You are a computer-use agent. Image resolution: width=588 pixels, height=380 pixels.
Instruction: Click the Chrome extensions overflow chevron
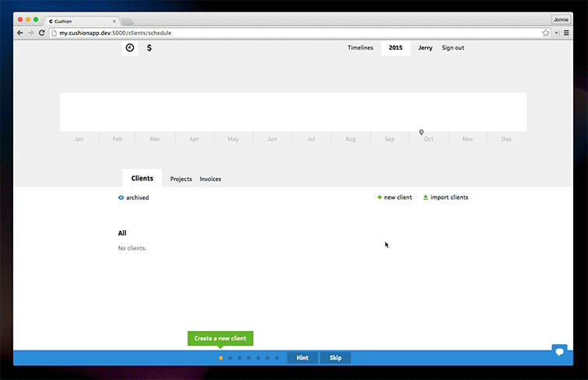click(557, 33)
